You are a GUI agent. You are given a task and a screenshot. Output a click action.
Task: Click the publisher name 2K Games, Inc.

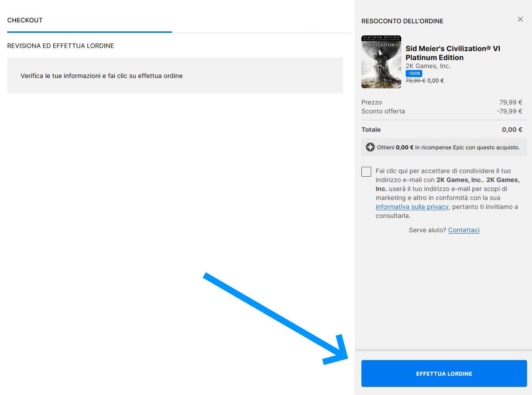(x=428, y=66)
